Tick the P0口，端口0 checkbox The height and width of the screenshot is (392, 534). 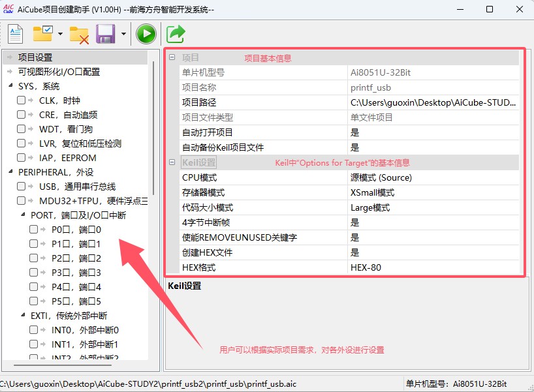click(x=34, y=229)
